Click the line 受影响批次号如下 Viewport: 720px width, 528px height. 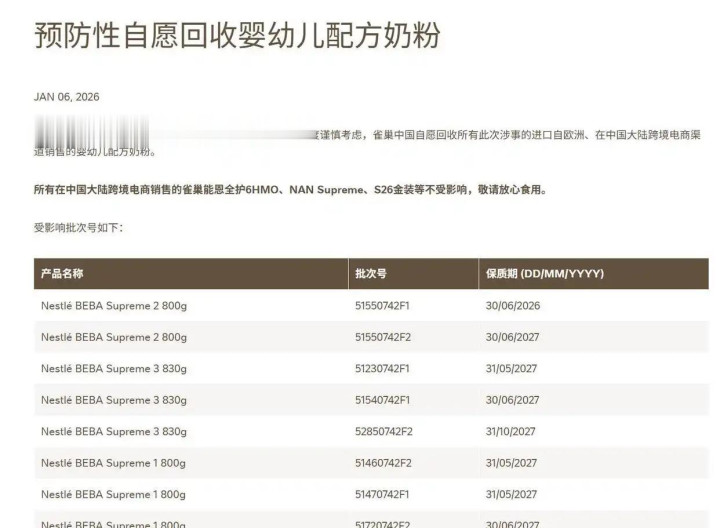[79, 228]
